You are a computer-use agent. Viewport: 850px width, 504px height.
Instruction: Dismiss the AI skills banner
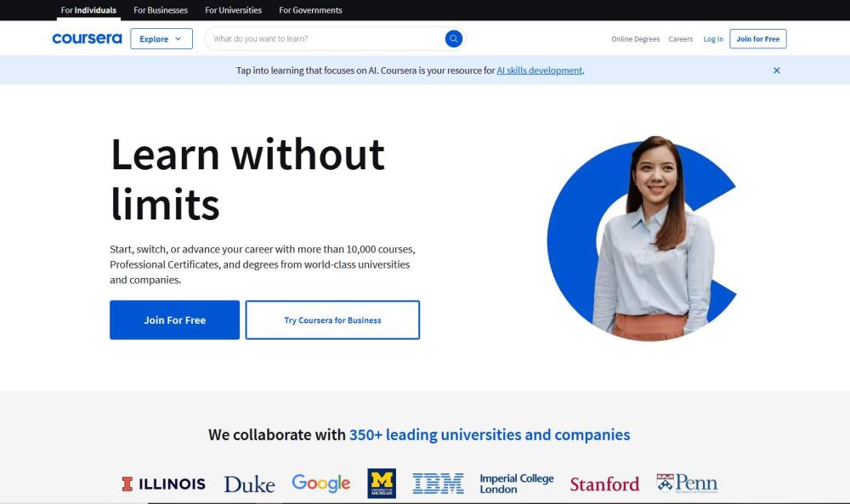click(776, 71)
